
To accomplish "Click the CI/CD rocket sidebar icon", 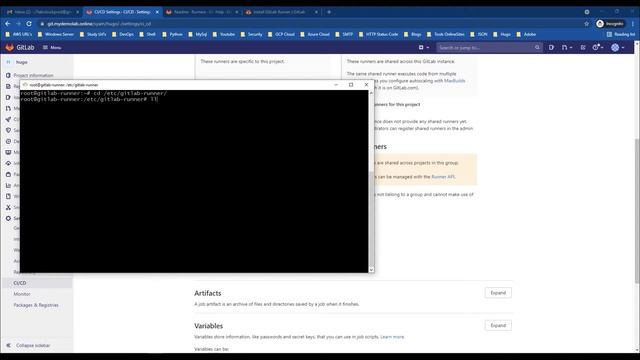I will click(8, 119).
